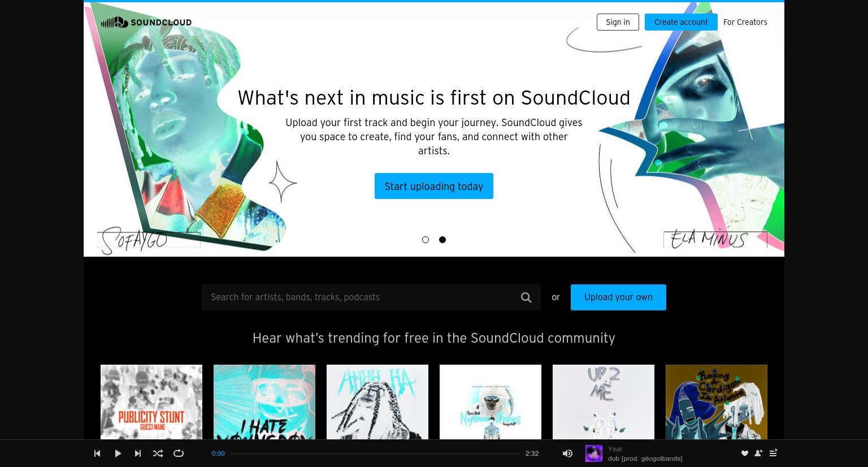Toggle repeat mode
Viewport: 868px width, 467px height.
tap(179, 453)
